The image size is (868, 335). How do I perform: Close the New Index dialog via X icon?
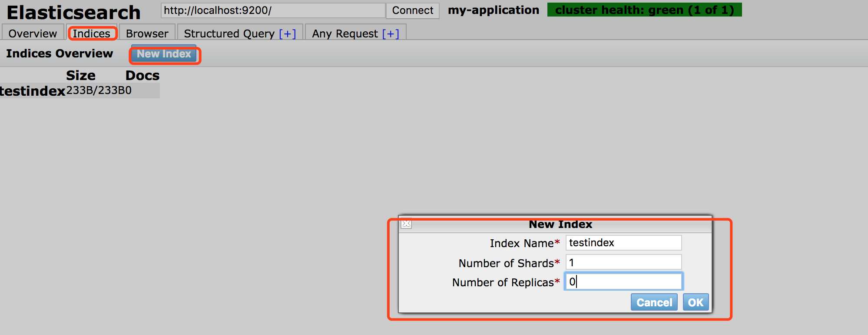[x=406, y=224]
